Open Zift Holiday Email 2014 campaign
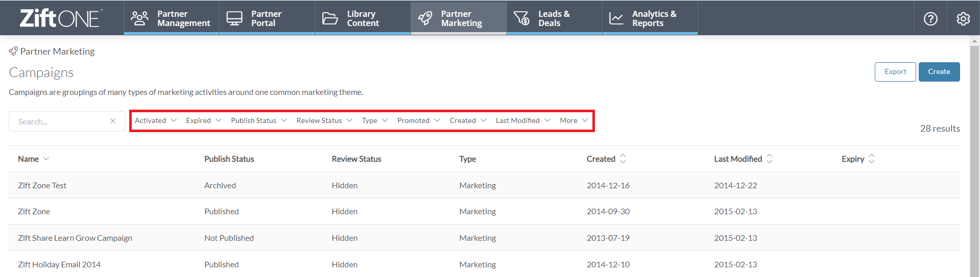Screen dimensions: 980x277 point(59,264)
